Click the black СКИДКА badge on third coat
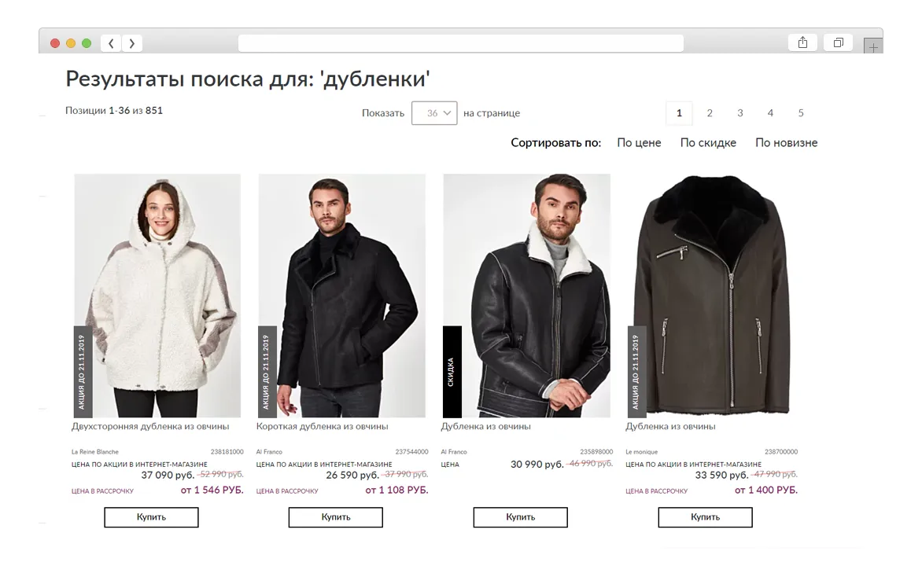The image size is (922, 588). point(452,372)
